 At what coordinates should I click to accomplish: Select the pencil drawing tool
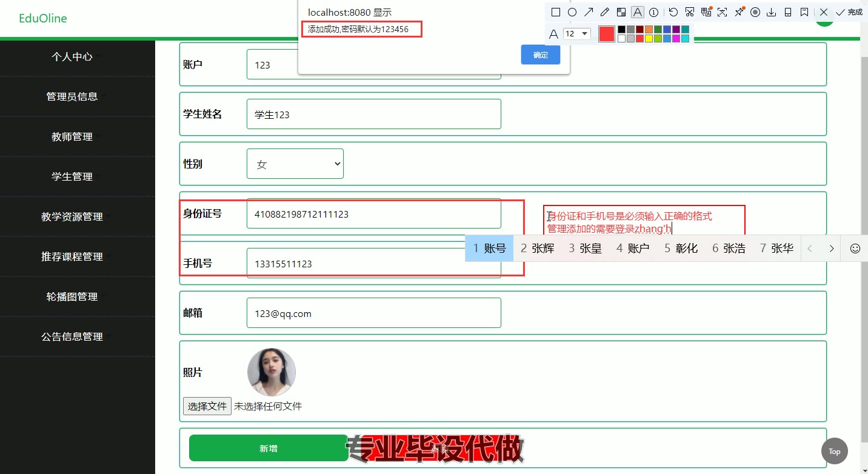605,12
